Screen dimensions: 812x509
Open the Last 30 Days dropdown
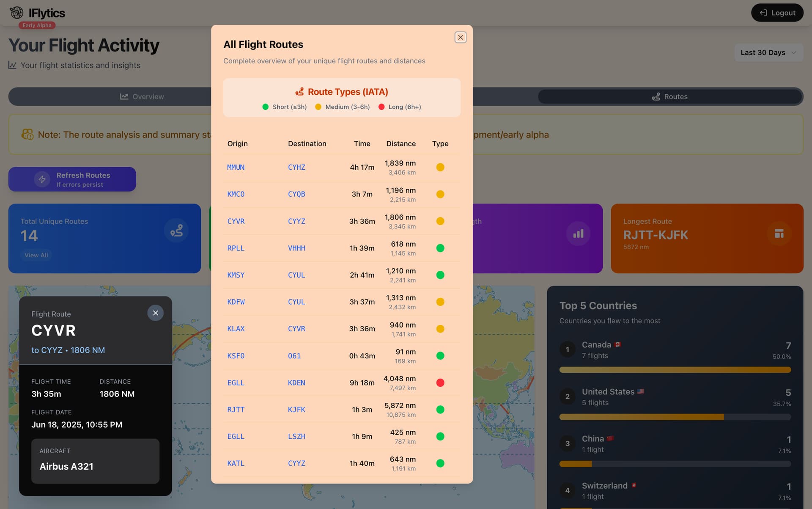pyautogui.click(x=768, y=52)
